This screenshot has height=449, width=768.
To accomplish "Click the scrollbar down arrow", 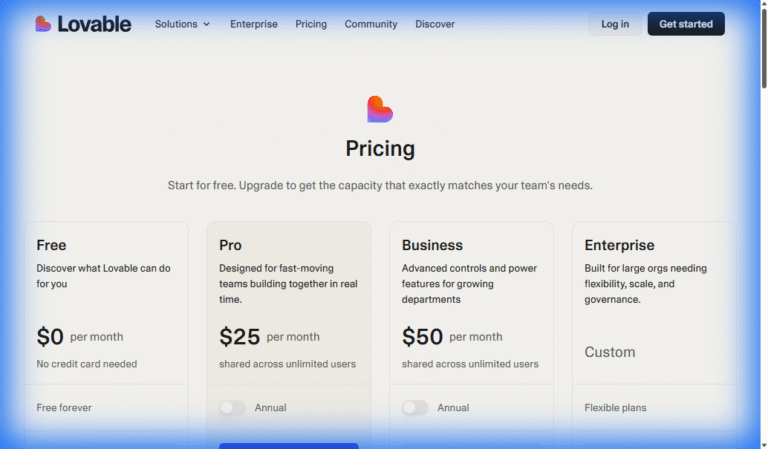I will click(764, 446).
